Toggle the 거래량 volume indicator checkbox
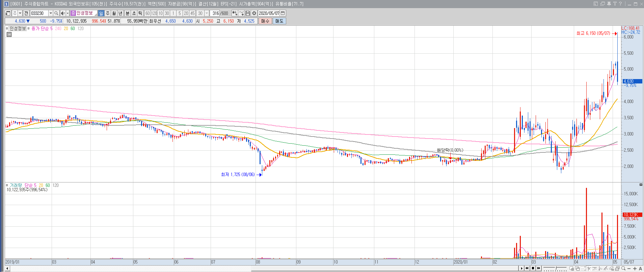The width and height of the screenshot is (644, 272). [x=7, y=185]
